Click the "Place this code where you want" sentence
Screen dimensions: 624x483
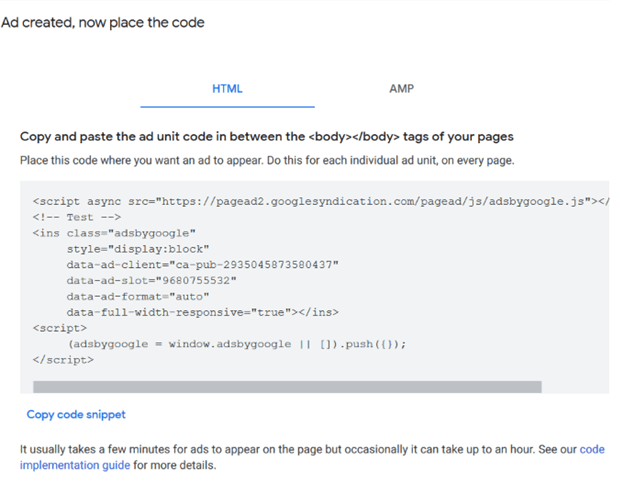click(267, 160)
